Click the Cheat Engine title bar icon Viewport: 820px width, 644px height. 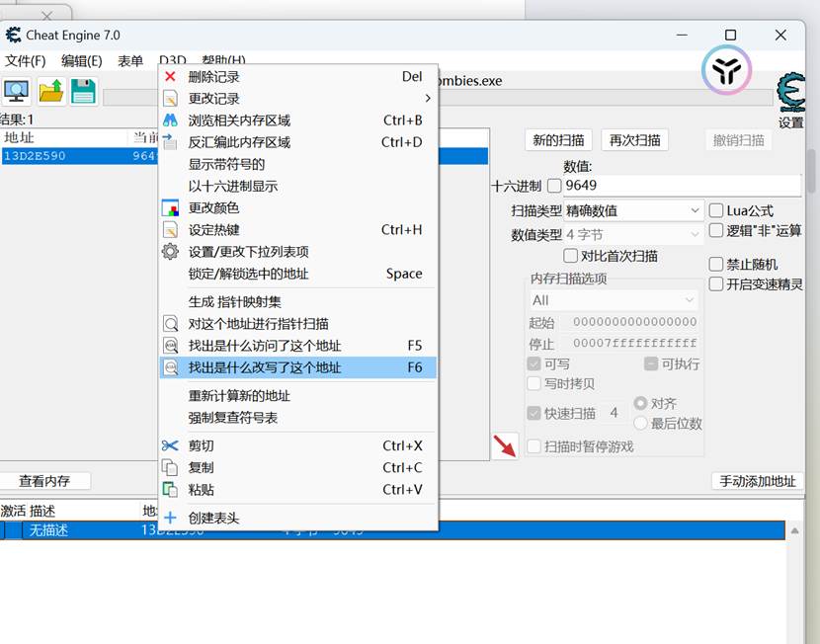13,35
